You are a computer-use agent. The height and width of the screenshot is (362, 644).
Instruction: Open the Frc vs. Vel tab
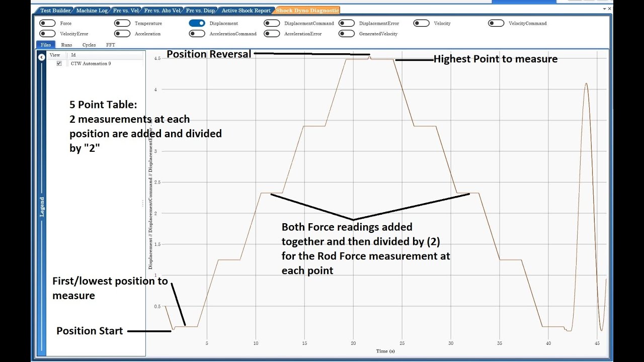click(x=125, y=11)
